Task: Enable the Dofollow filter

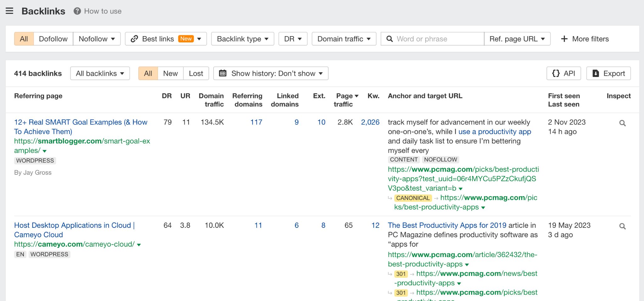Action: pos(53,39)
